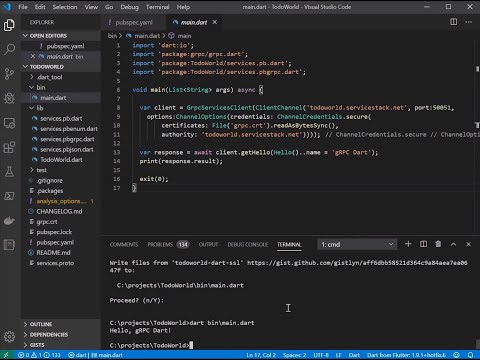Click UTF-8 encoding in status bar
This screenshot has width=480, height=360.
(321, 355)
